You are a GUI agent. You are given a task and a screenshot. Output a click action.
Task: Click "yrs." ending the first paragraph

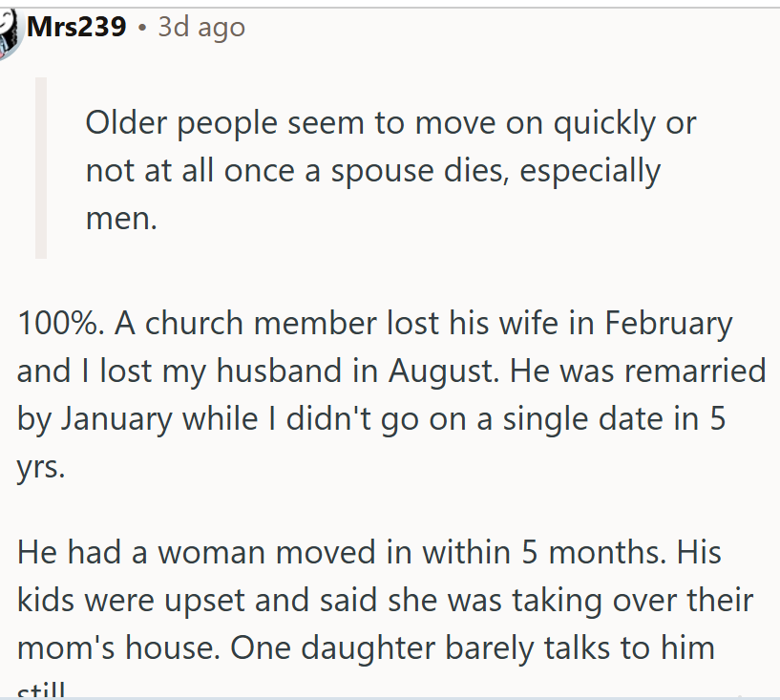(41, 468)
